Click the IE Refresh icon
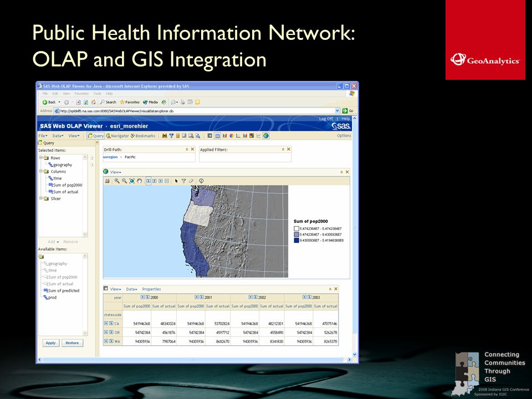Image resolution: width=532 pixels, height=399 pixels. point(86,102)
